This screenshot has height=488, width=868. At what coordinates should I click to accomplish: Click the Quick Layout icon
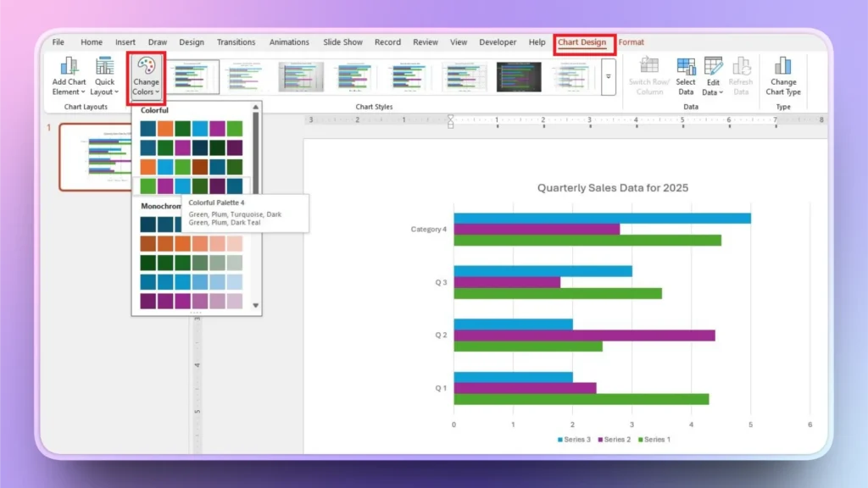pyautogui.click(x=104, y=65)
